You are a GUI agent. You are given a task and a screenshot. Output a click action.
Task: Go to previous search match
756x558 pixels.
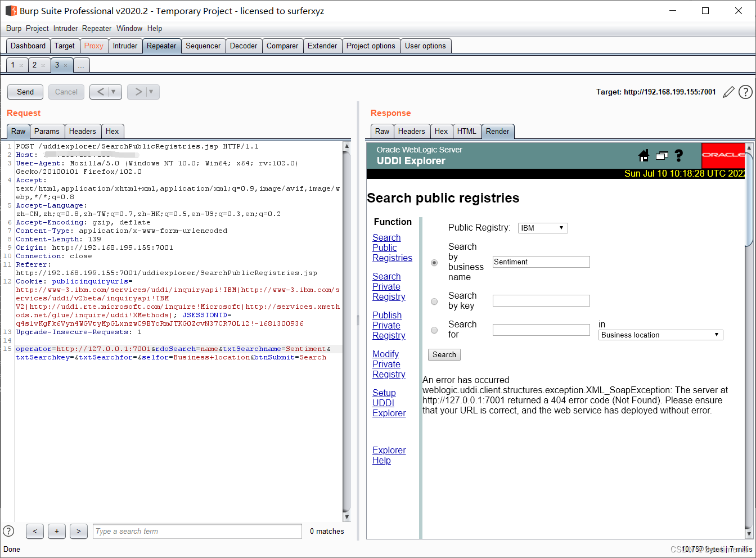click(x=35, y=531)
